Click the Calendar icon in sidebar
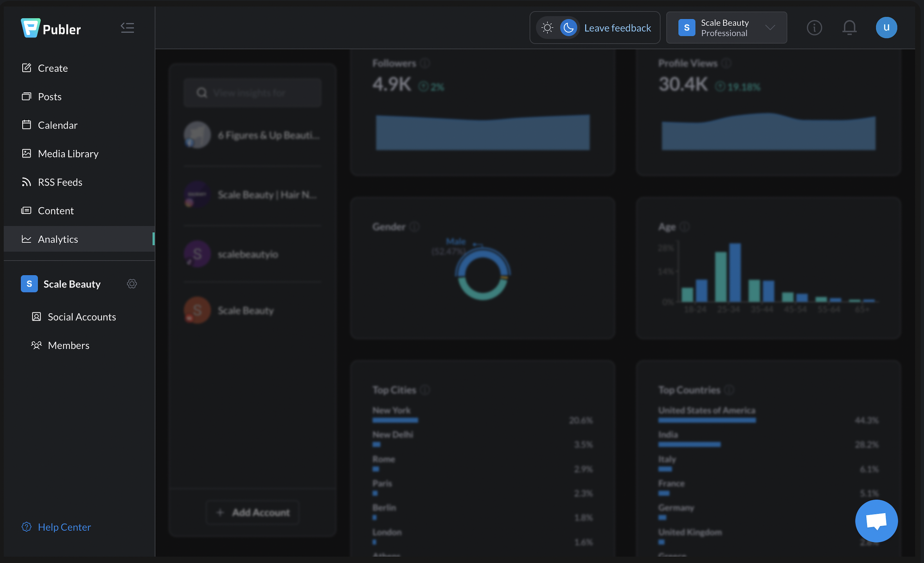This screenshot has width=924, height=563. click(26, 125)
